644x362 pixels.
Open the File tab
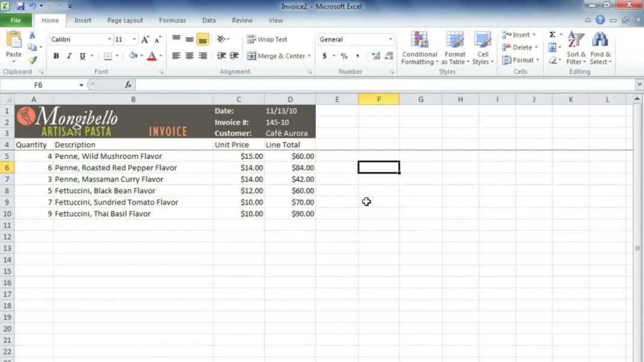click(16, 20)
